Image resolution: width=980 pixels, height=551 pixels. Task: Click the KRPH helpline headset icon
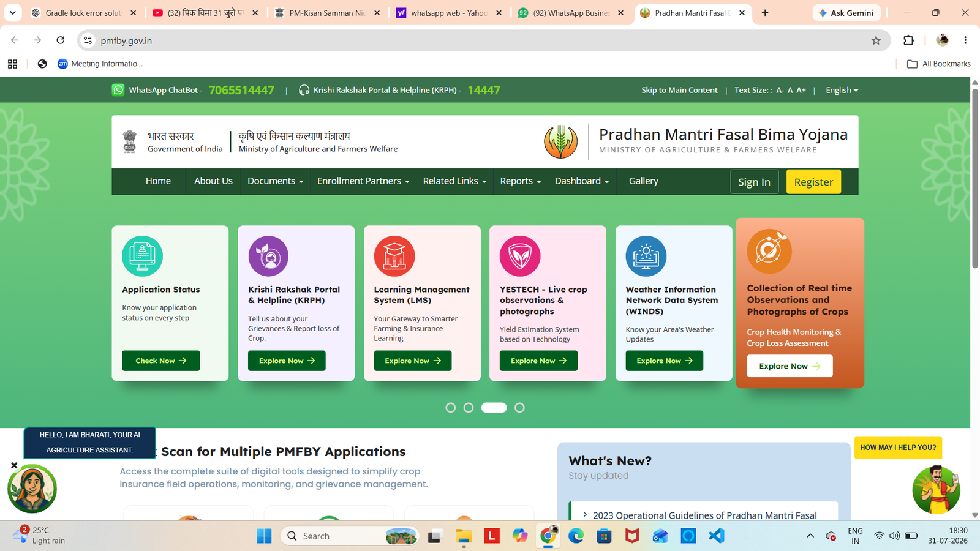tap(304, 90)
